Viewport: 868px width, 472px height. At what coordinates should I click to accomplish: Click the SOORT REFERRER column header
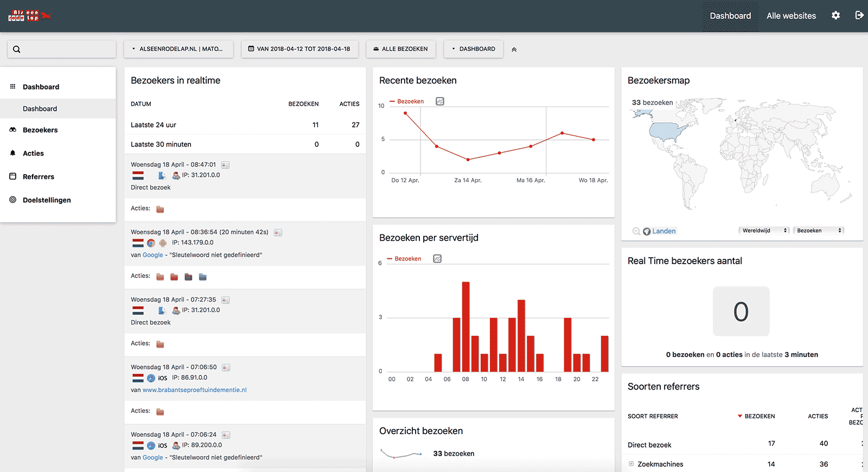(x=653, y=417)
